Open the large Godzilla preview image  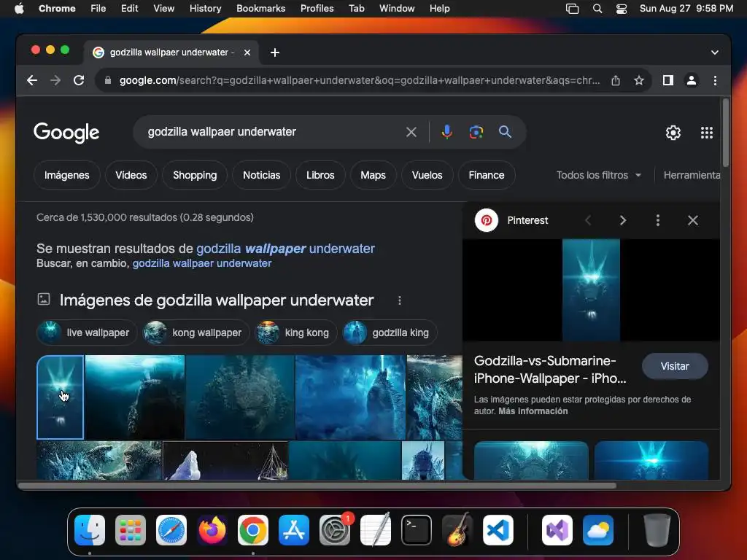(x=591, y=290)
